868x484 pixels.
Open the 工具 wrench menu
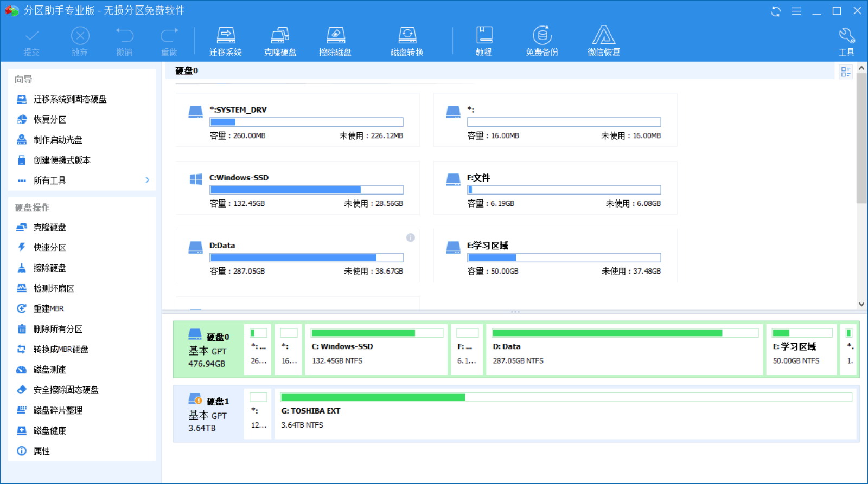[846, 42]
